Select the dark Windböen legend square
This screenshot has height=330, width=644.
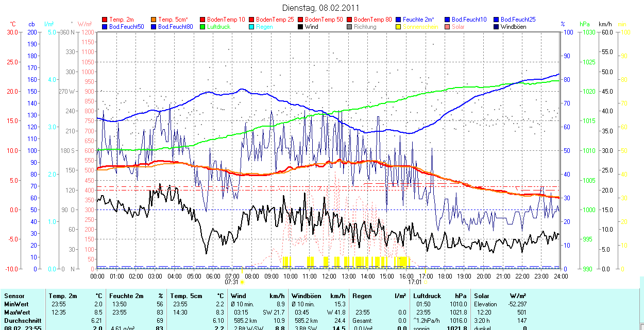click(497, 27)
